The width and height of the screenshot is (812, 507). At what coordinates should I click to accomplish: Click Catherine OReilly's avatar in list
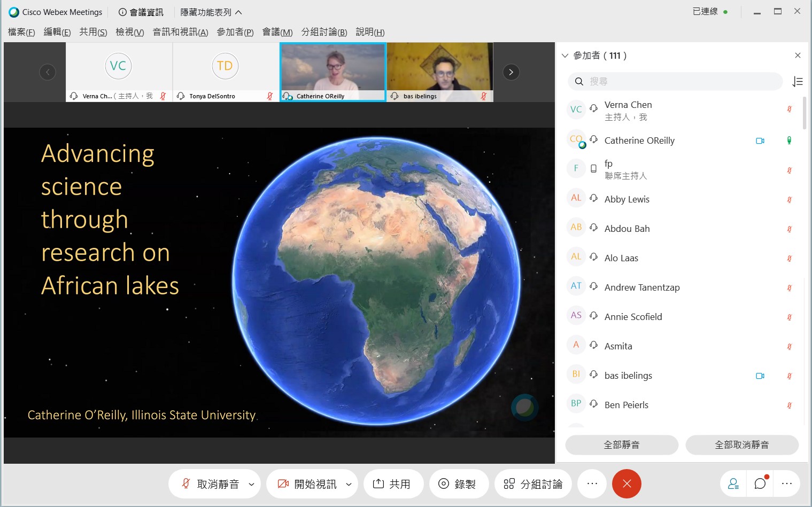576,139
